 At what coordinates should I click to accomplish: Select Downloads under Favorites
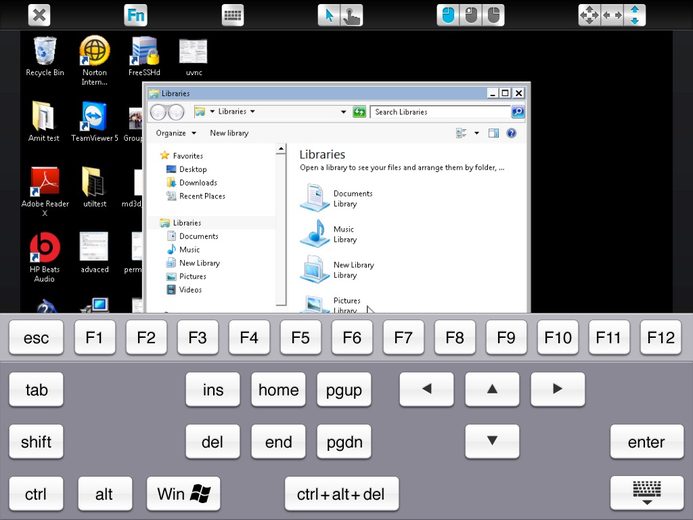click(x=191, y=182)
